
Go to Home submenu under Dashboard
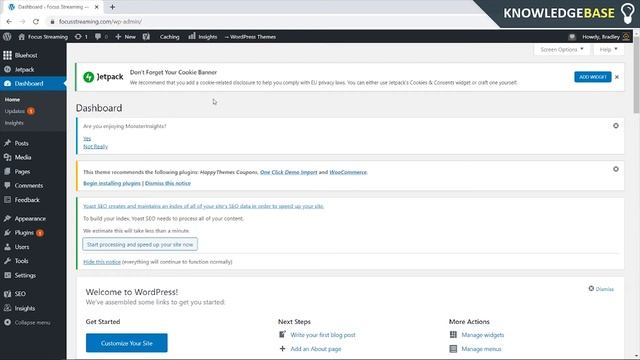pyautogui.click(x=12, y=100)
